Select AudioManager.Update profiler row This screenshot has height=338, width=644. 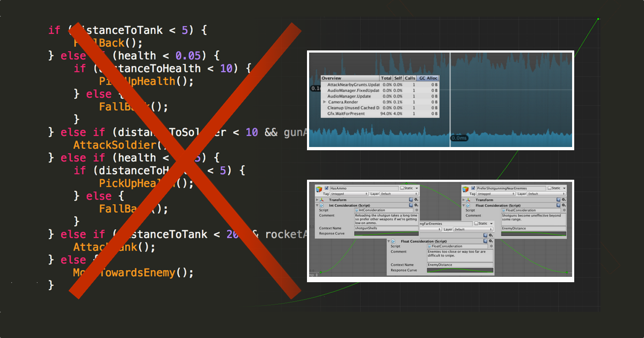pos(380,97)
